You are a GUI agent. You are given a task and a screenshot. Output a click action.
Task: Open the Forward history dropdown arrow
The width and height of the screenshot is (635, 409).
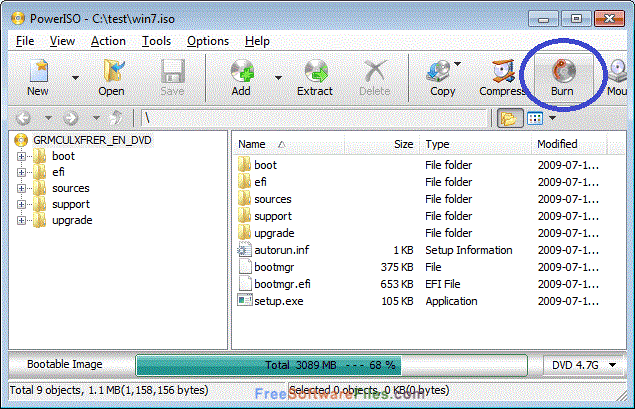[x=96, y=118]
